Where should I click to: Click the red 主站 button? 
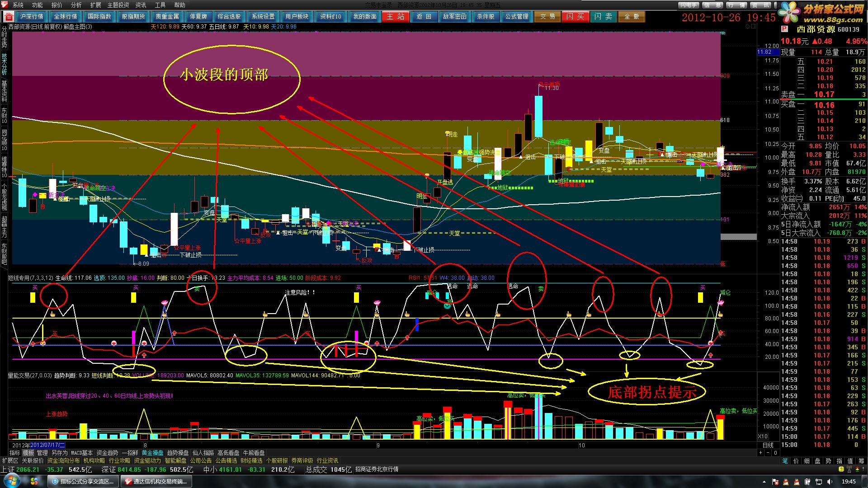pyautogui.click(x=396, y=16)
